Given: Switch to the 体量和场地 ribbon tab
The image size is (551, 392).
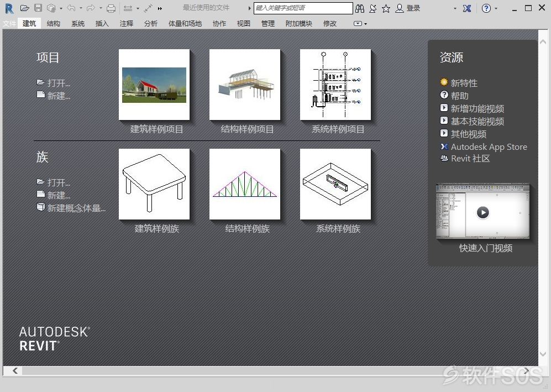Looking at the screenshot, I should coord(185,24).
